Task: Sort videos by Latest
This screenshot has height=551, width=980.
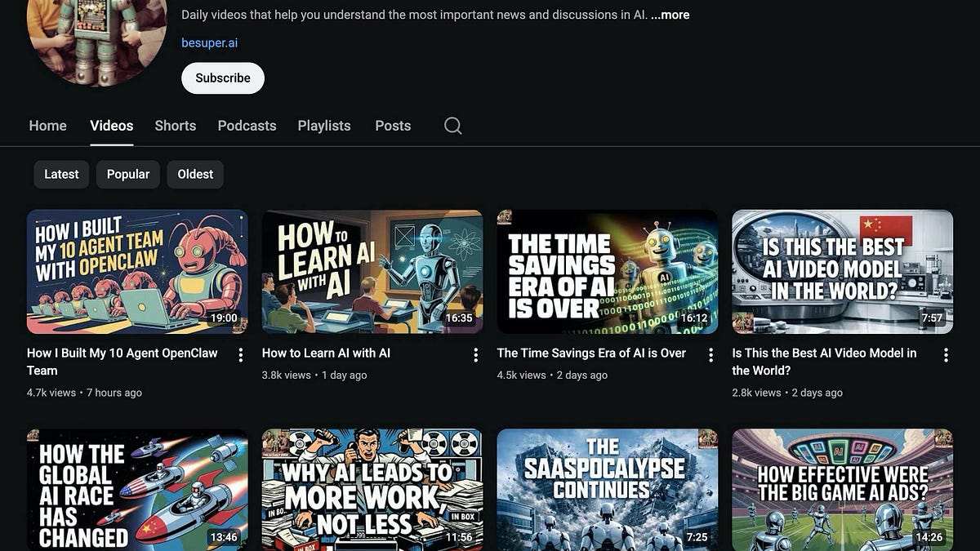Action: pyautogui.click(x=61, y=174)
